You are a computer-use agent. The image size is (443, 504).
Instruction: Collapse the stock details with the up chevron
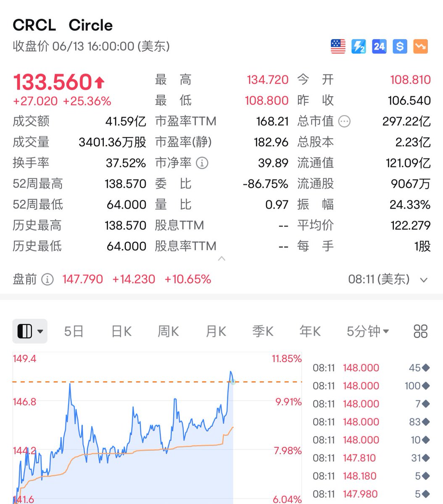pyautogui.click(x=222, y=259)
